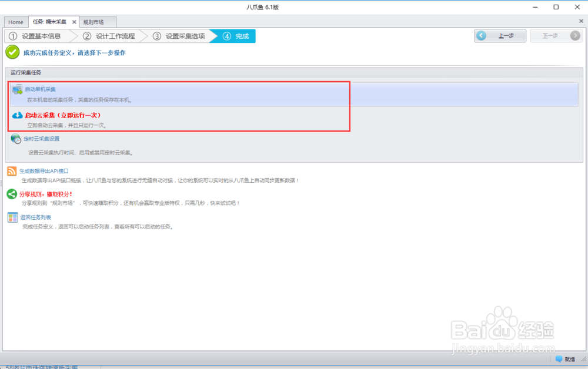Click the status chat bubble icon
The height and width of the screenshot is (369, 588).
pos(559,359)
